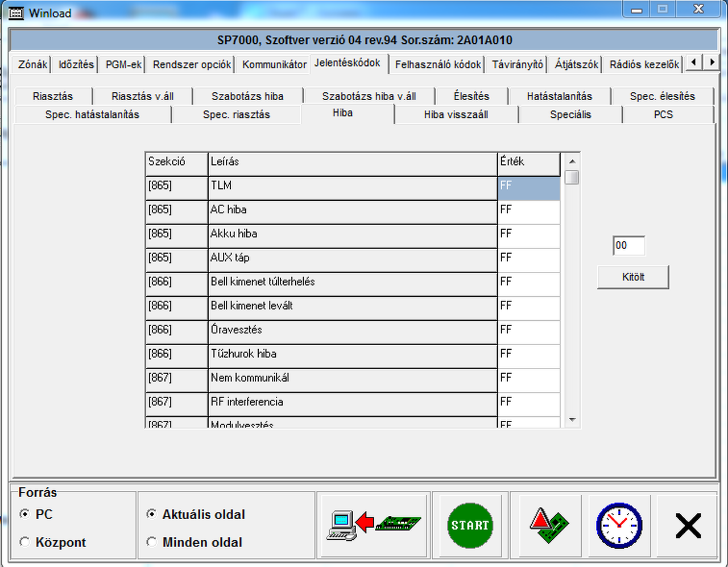Click the value cell for Bell kimenet levált

click(529, 308)
